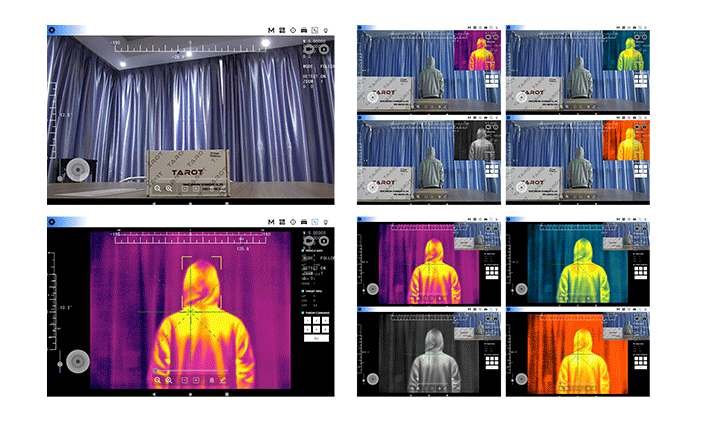The image size is (715, 432).
Task: Start video recording on the visible-light screen
Action: click(x=309, y=48)
